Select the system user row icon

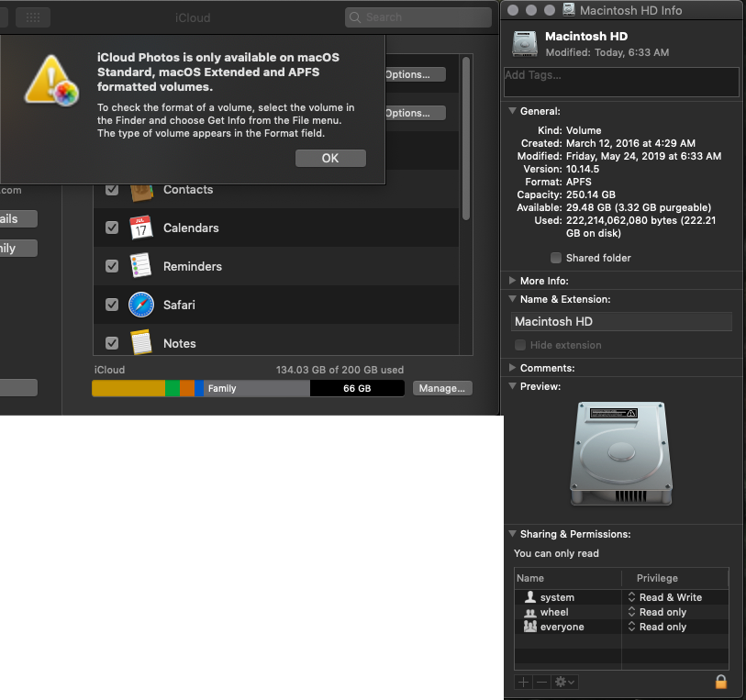click(530, 597)
